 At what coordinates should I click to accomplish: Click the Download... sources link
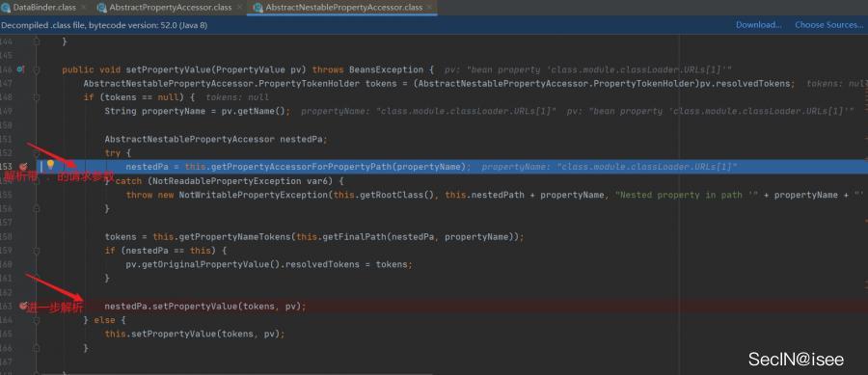[758, 25]
